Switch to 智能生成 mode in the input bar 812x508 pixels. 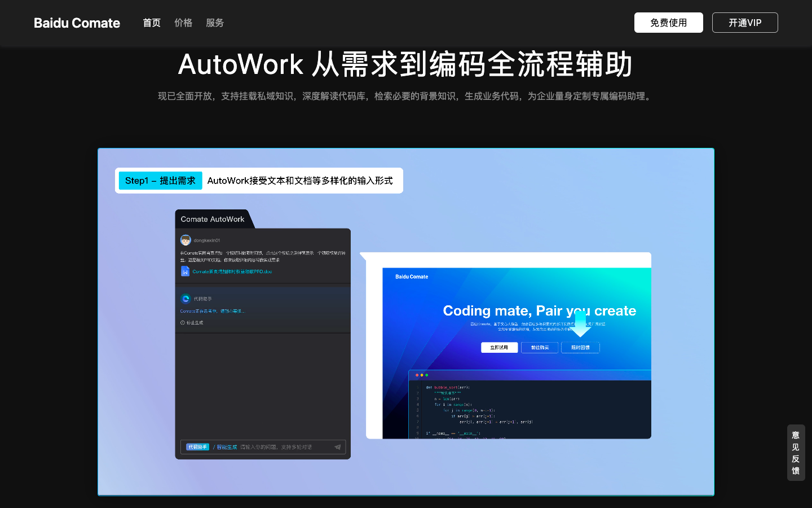point(226,446)
